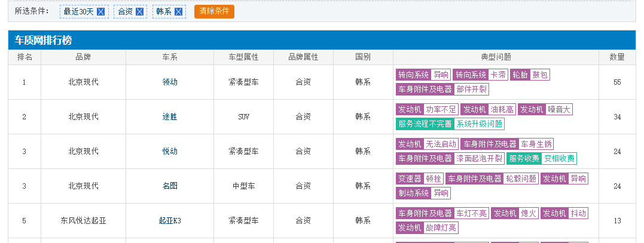Click the 转向系统 卡滞 issue tag
Screen dimensions: 644x243
coord(481,75)
